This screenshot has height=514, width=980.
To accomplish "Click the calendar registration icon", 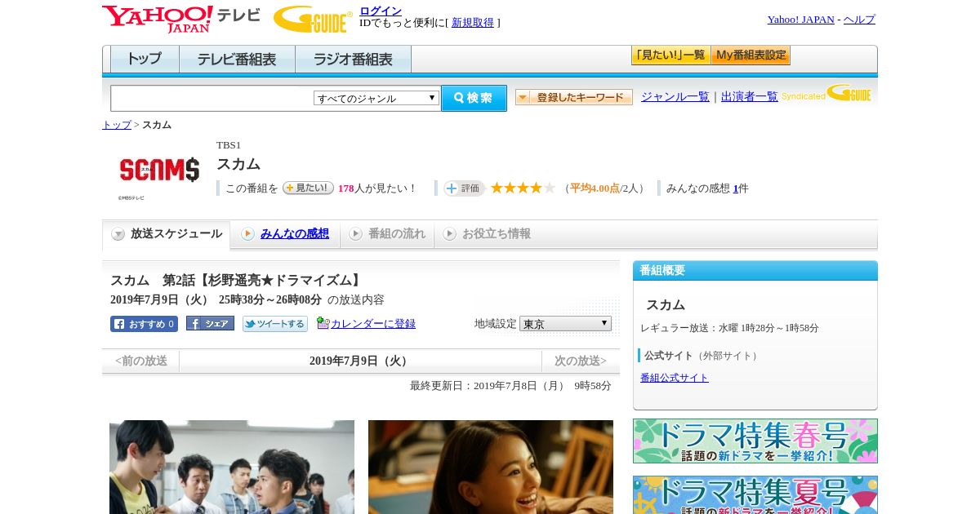I will [x=323, y=323].
